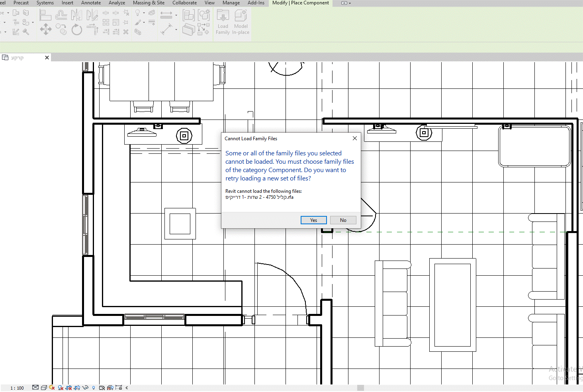Toggle shadows off in view controls
Viewport: 583px width, 392px height.
[x=61, y=387]
